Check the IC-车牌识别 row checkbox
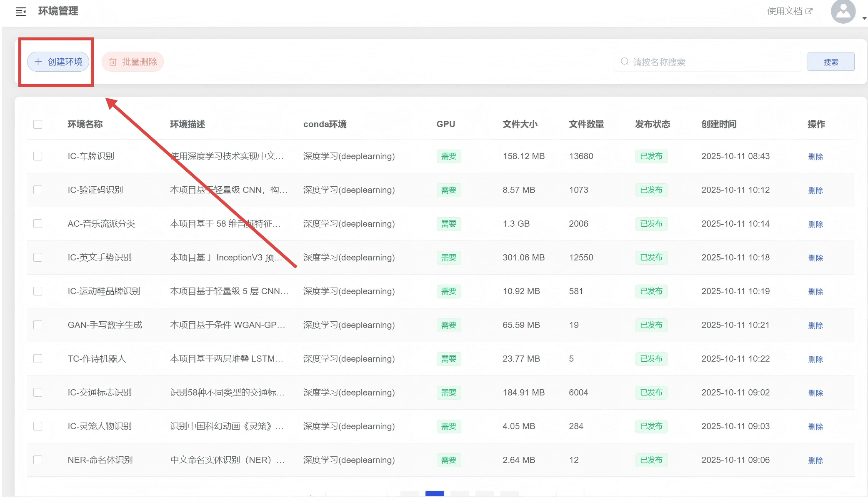The width and height of the screenshot is (868, 503). click(38, 156)
